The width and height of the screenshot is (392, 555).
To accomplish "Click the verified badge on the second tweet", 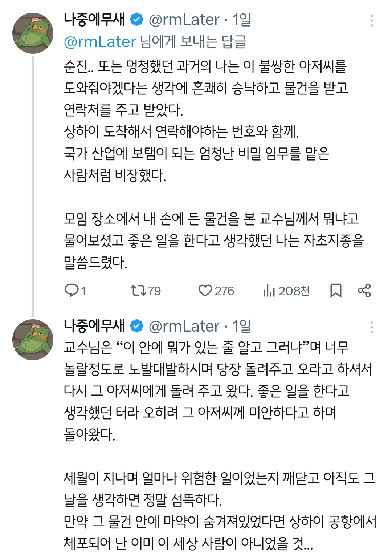I will (x=136, y=327).
